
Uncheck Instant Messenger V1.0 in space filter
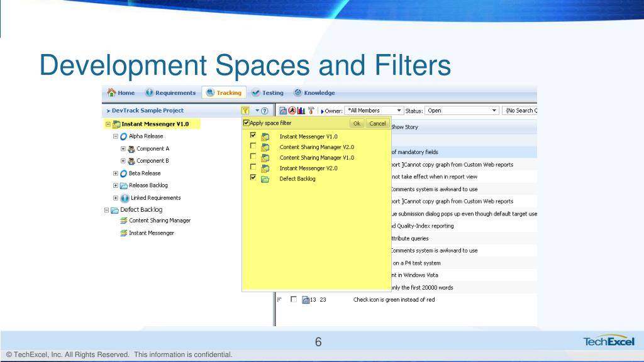point(253,135)
